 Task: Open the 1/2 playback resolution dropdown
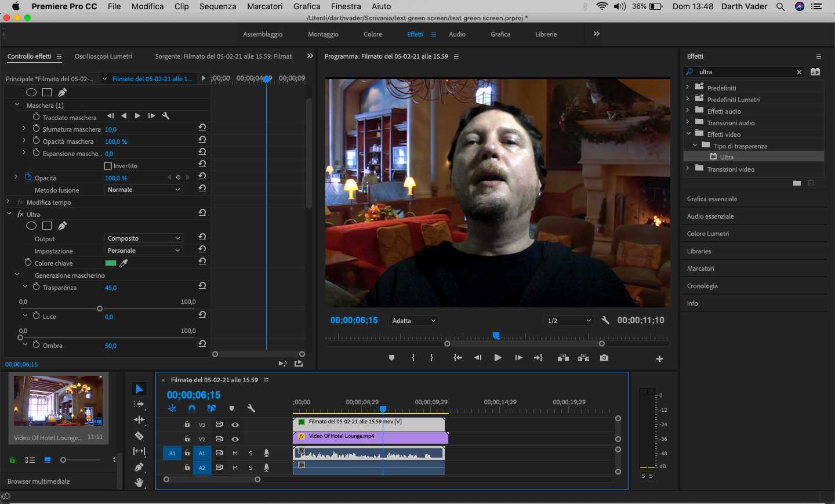569,321
